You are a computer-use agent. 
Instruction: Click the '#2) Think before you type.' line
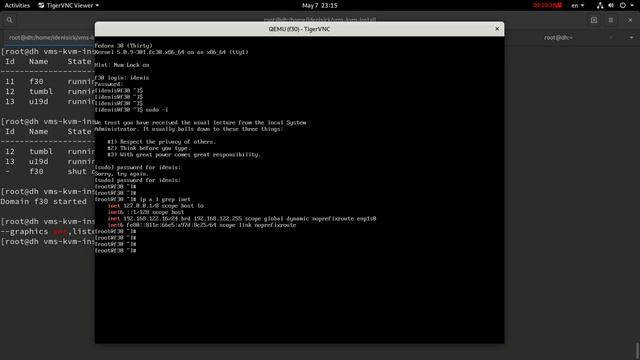(x=149, y=148)
